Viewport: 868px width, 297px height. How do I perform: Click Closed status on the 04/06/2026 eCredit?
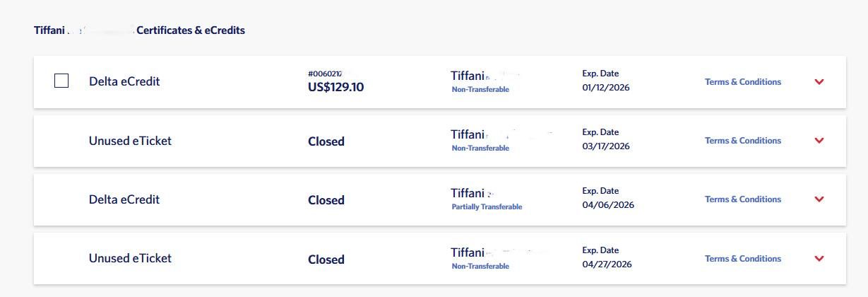pos(326,200)
